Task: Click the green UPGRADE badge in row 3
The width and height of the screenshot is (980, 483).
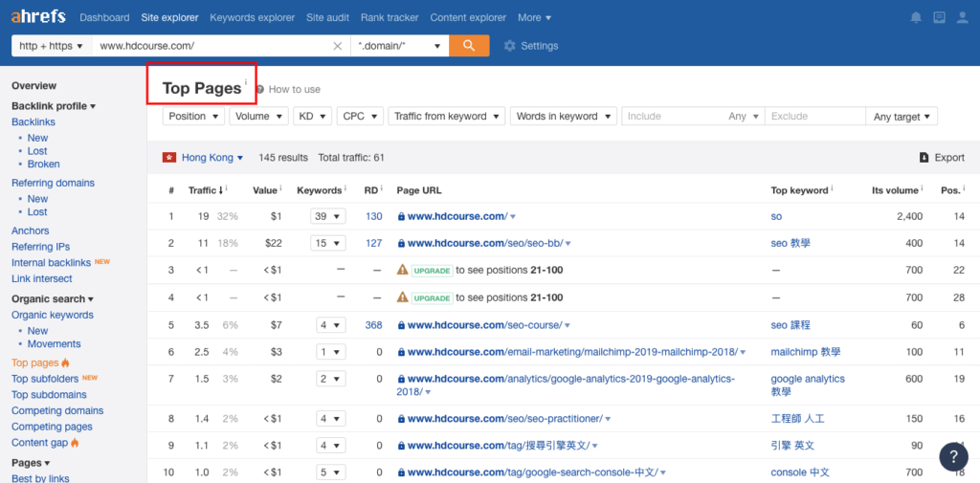Action: point(432,271)
